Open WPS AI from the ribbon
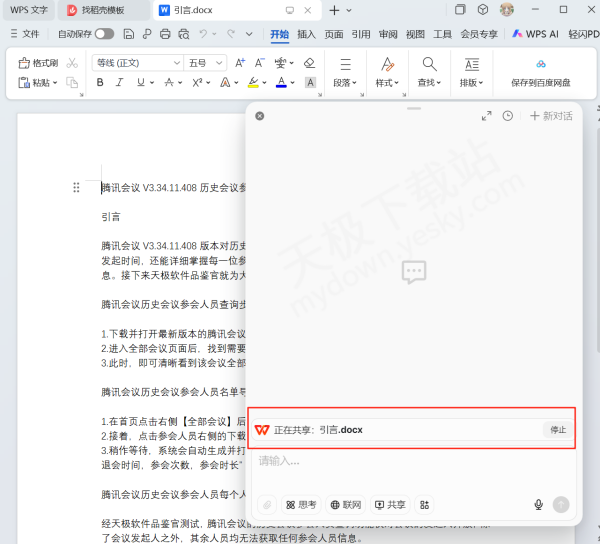This screenshot has height=544, width=600. (x=535, y=34)
